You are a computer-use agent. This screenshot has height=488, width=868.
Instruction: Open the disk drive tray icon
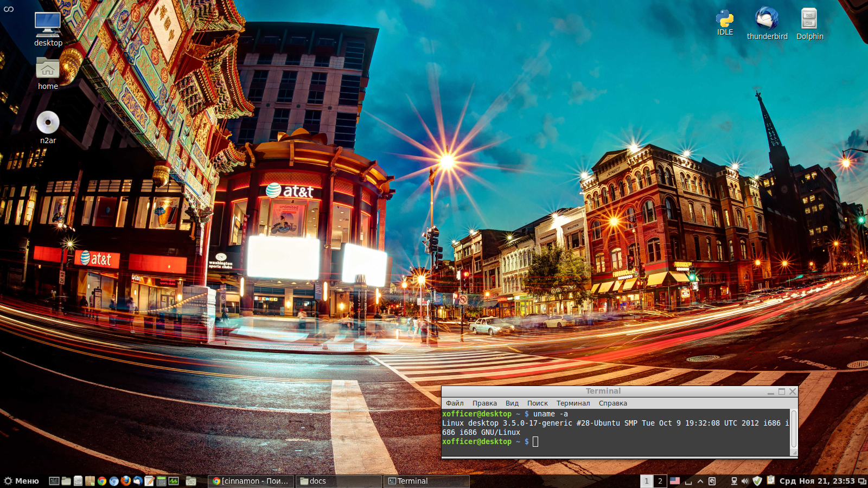tap(712, 481)
